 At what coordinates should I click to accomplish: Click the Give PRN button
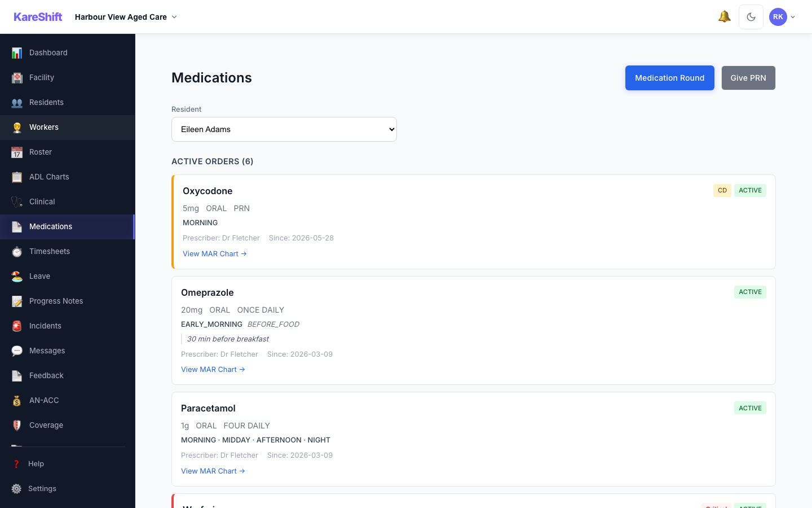point(748,78)
